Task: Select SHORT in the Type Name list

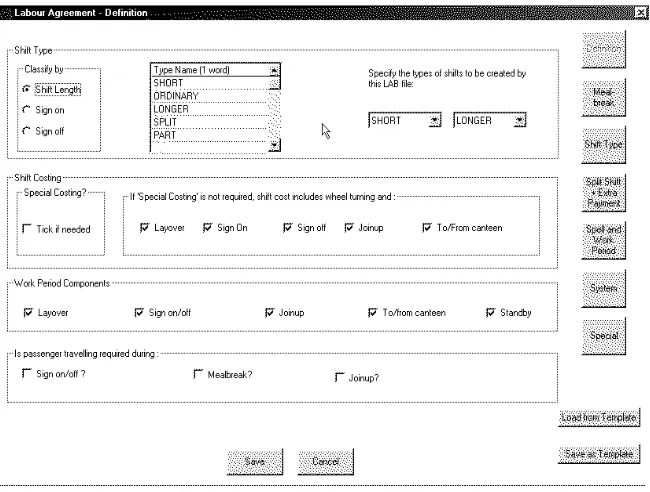Action: point(210,83)
